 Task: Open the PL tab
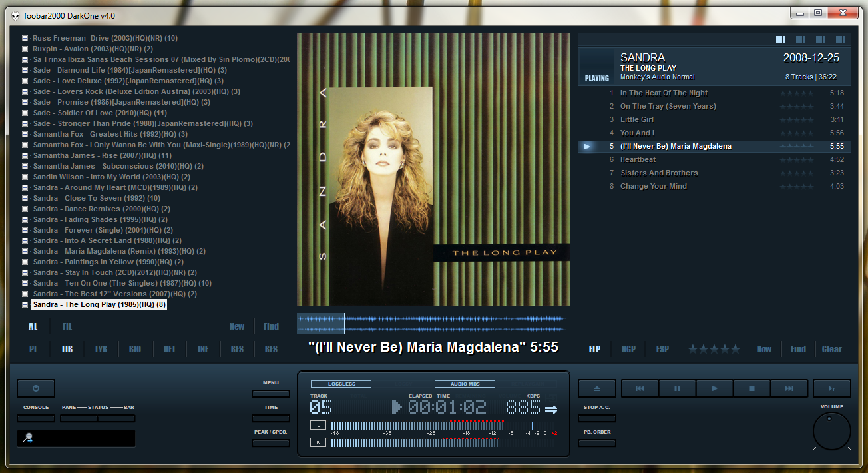[x=33, y=349]
